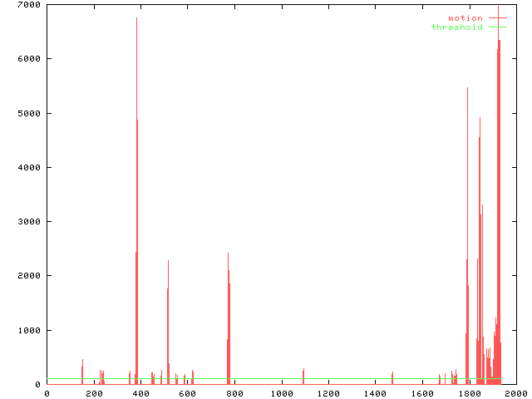Viewport: 532px width, 399px height.
Task: Click the y-axis label 5000
Action: (x=30, y=114)
